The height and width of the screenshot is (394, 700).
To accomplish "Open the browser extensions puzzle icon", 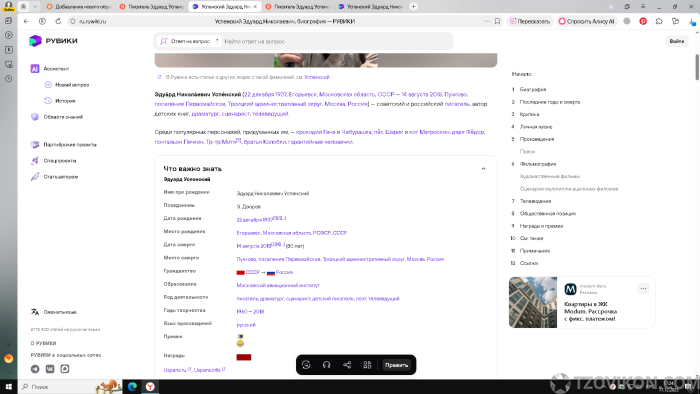I will pos(659,21).
